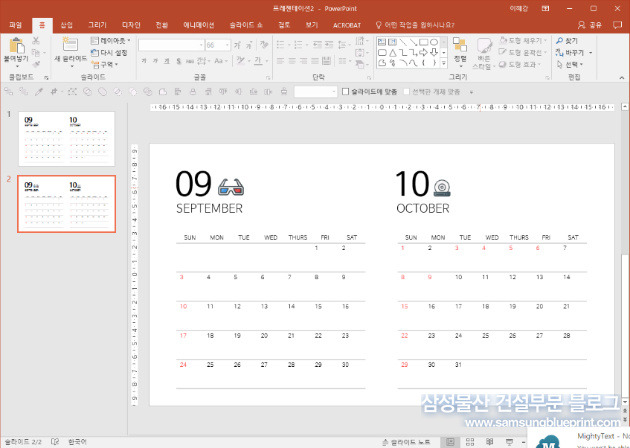Click the Comments speech bubble icon

pos(617,25)
